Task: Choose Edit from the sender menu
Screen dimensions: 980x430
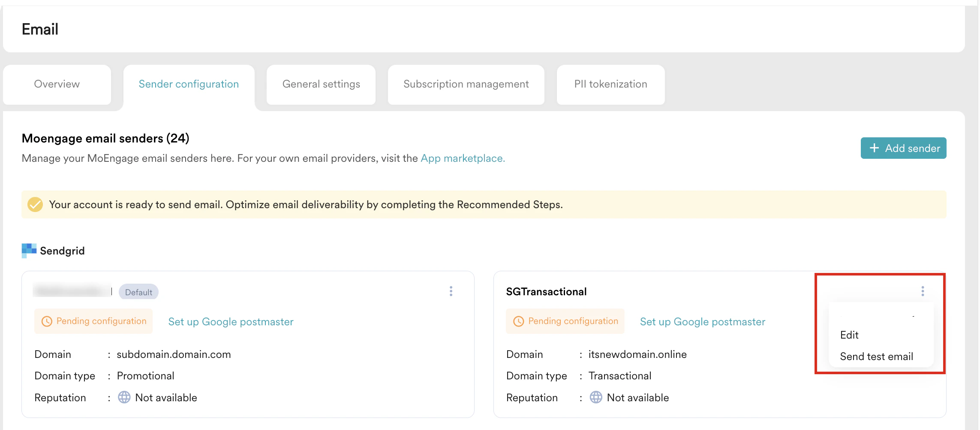Action: click(x=849, y=335)
